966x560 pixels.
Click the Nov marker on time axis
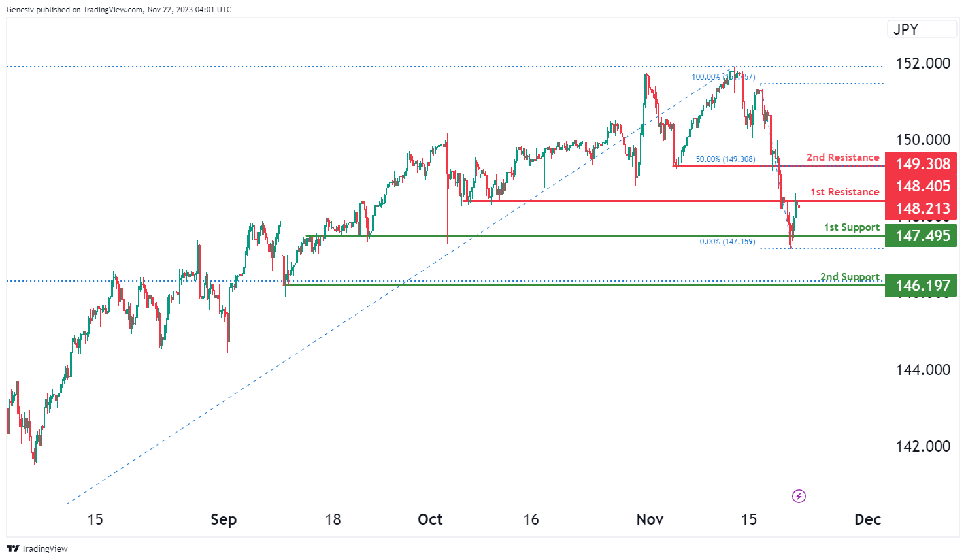(650, 519)
